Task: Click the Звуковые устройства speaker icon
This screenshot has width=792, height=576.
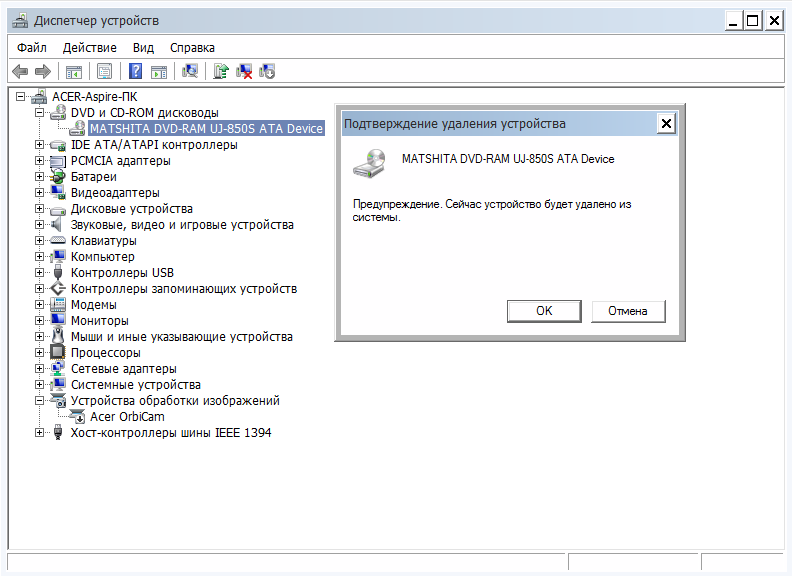Action: 57,224
